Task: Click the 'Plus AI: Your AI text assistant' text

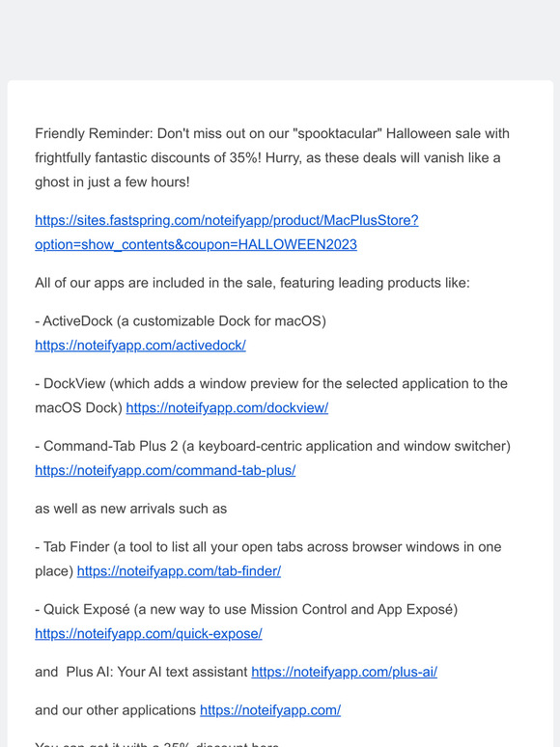Action: coord(156,672)
